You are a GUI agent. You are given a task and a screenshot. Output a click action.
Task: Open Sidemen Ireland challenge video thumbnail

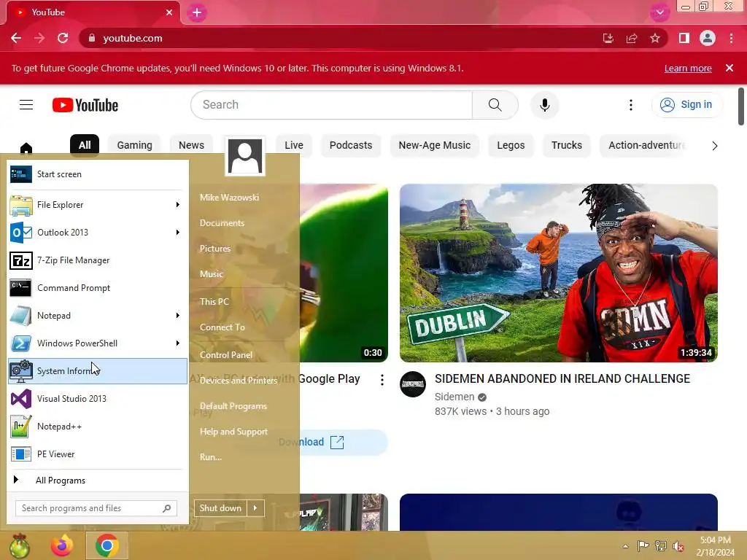coord(558,273)
